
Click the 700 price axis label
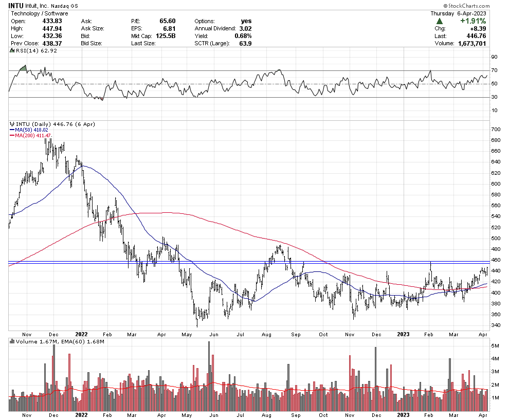tap(496, 129)
